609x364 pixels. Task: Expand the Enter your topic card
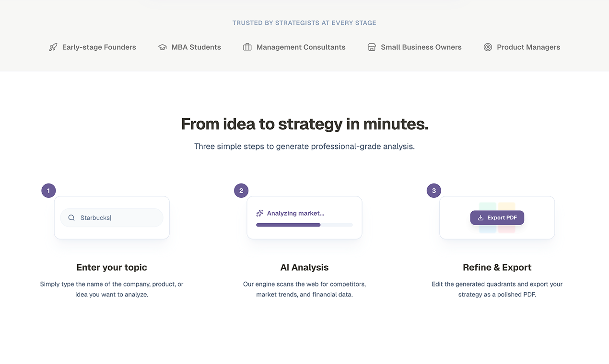pyautogui.click(x=112, y=217)
